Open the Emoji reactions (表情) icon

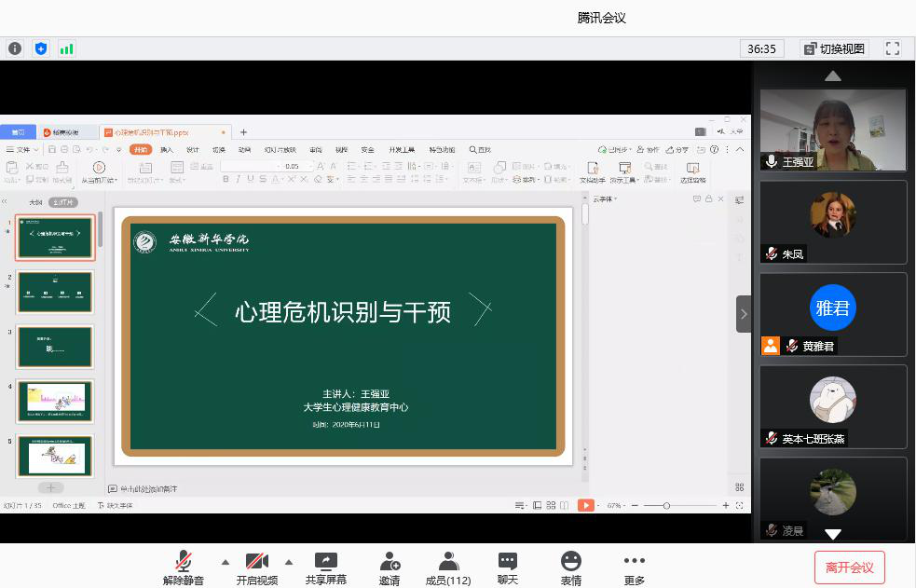(570, 567)
